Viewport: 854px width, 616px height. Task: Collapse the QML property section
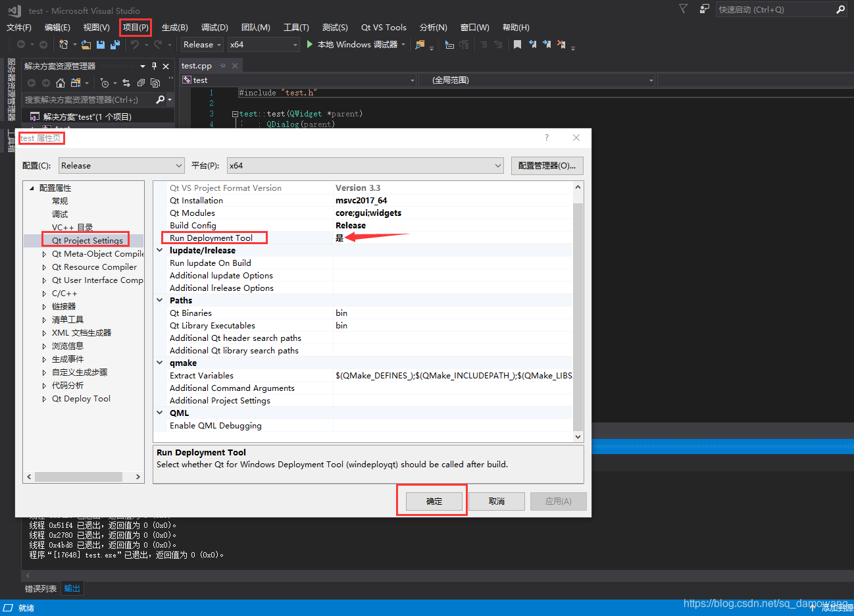coord(160,413)
